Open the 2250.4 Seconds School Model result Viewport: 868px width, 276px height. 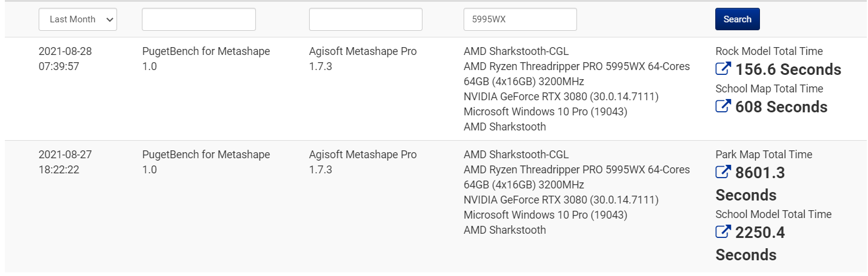click(759, 233)
